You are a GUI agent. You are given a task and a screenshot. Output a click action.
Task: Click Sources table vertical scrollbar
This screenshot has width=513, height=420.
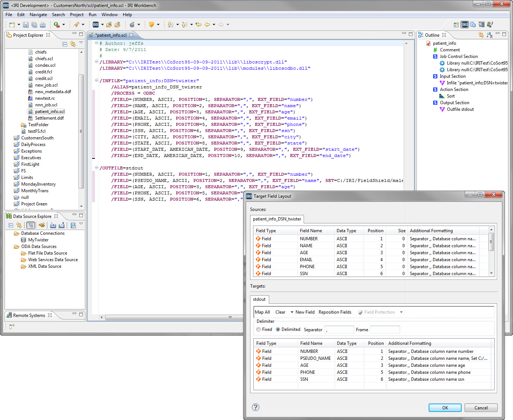(491, 252)
